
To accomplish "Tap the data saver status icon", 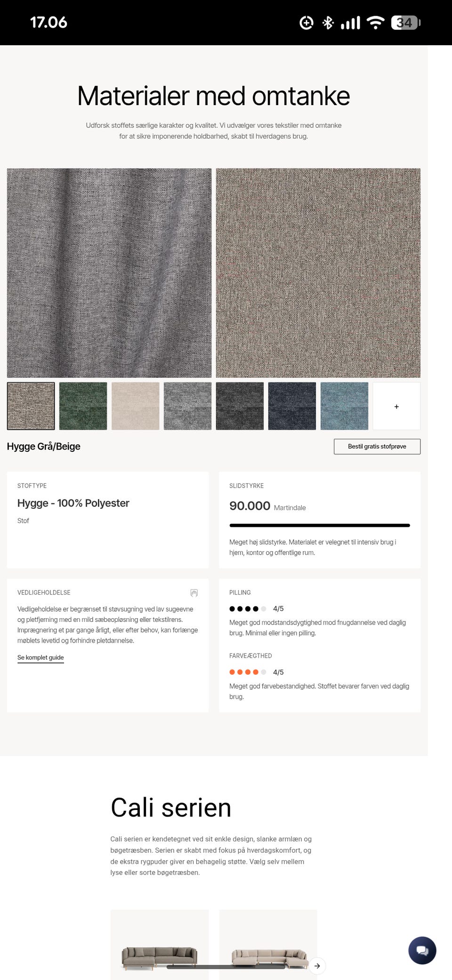I will 307,22.
